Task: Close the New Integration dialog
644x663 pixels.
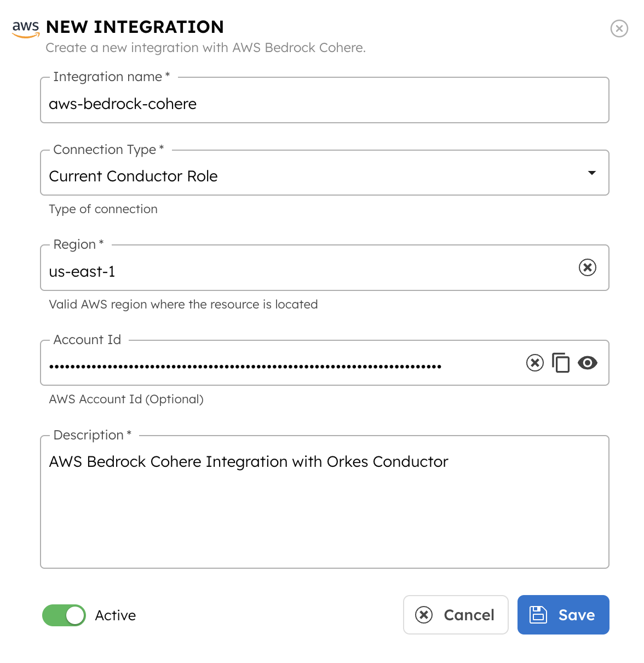Action: [619, 28]
